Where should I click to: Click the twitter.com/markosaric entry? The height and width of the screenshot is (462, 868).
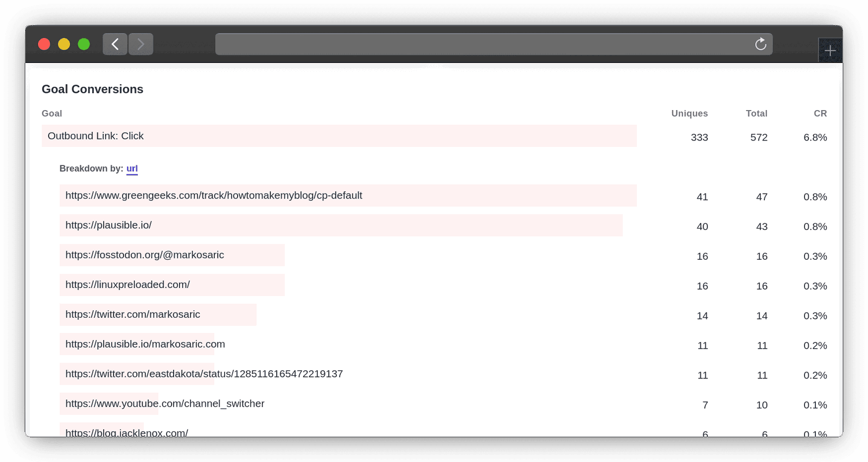click(x=132, y=315)
